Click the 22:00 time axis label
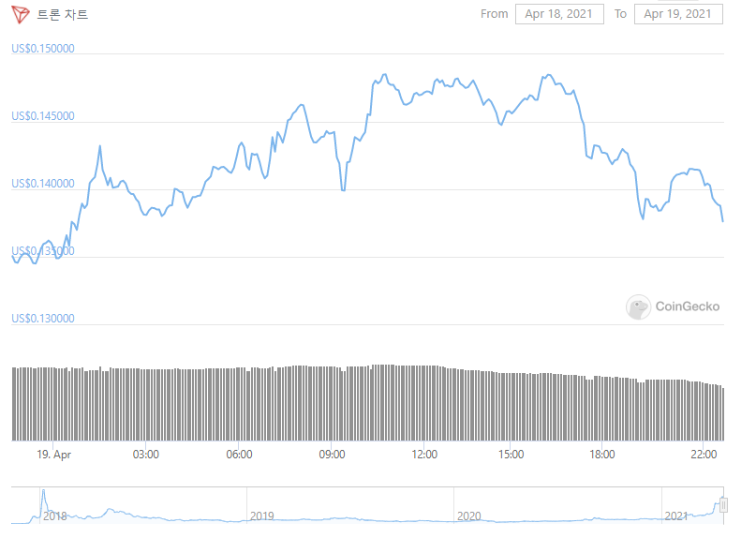This screenshot has height=538, width=756. point(704,455)
